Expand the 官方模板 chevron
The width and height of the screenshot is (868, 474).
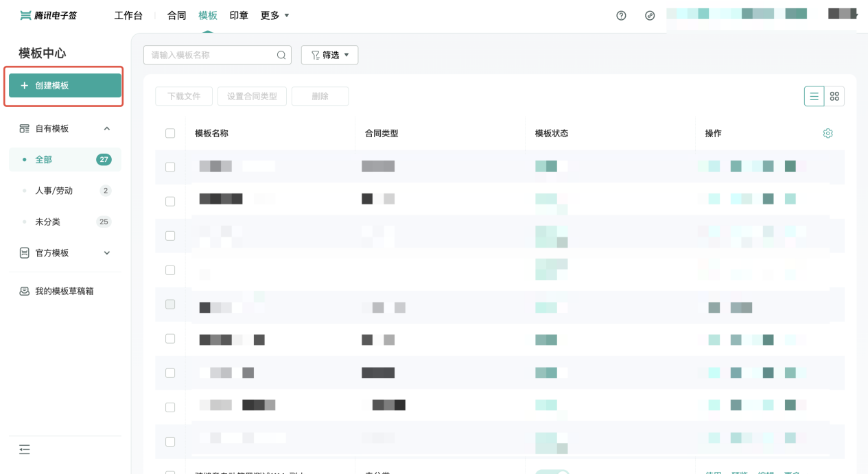coord(107,253)
